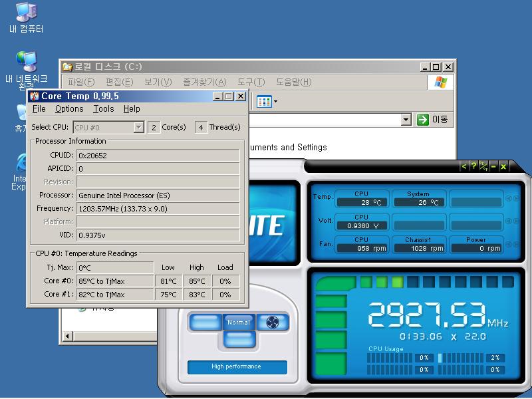Click the Tj. Max 0°C field

[x=115, y=268]
